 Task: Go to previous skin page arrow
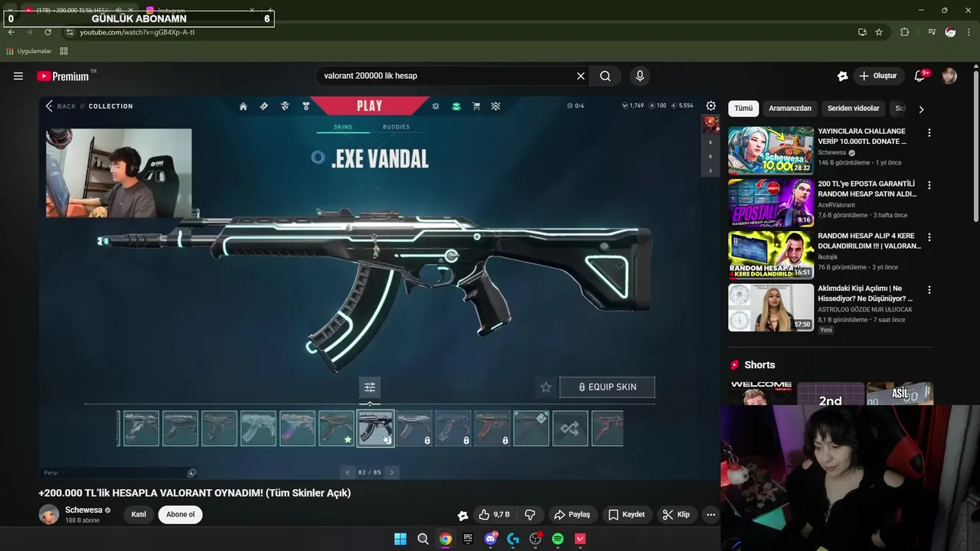pyautogui.click(x=348, y=472)
